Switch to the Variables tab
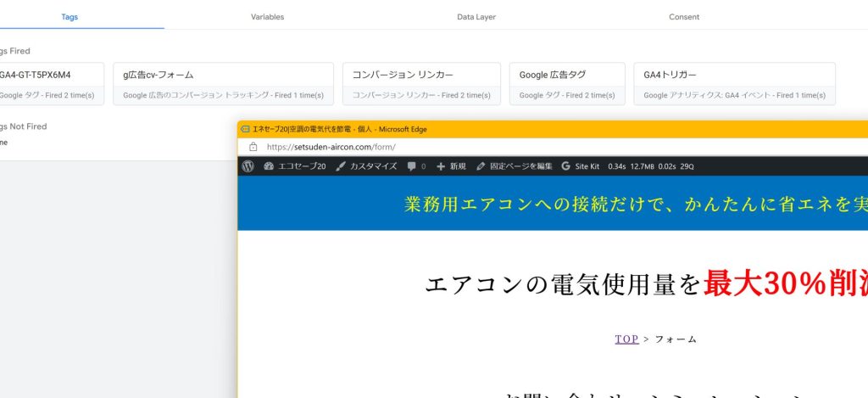This screenshot has height=398, width=868. [267, 17]
